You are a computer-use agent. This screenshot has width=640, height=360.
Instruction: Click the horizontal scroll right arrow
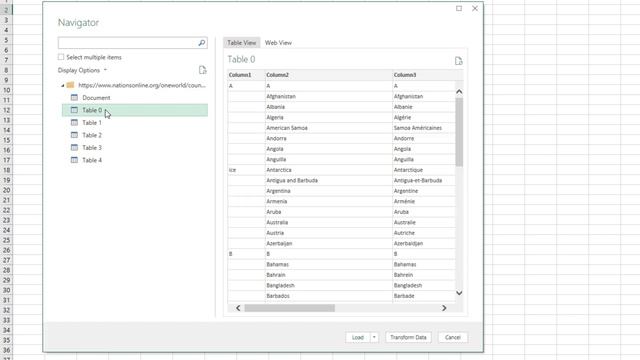pos(444,308)
